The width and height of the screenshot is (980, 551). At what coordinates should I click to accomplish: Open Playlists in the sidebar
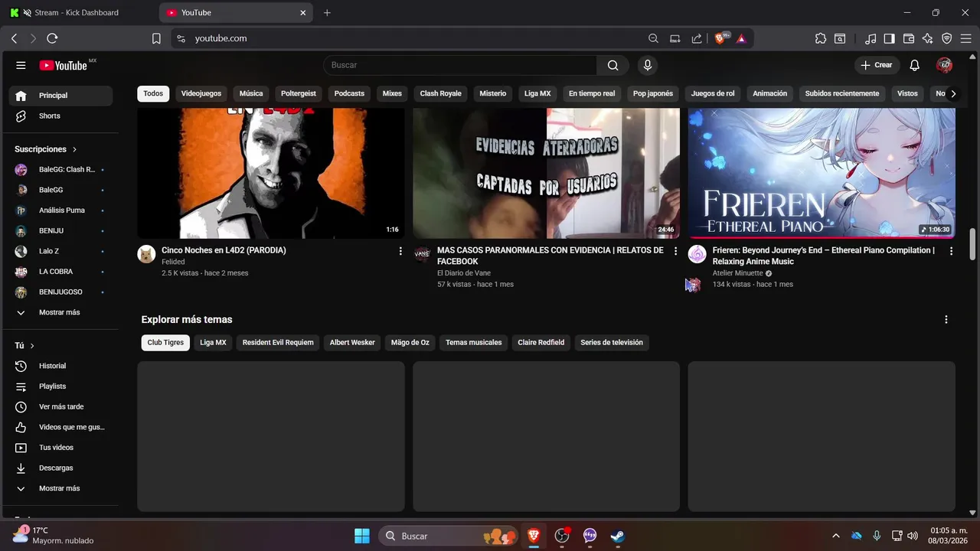click(60, 386)
